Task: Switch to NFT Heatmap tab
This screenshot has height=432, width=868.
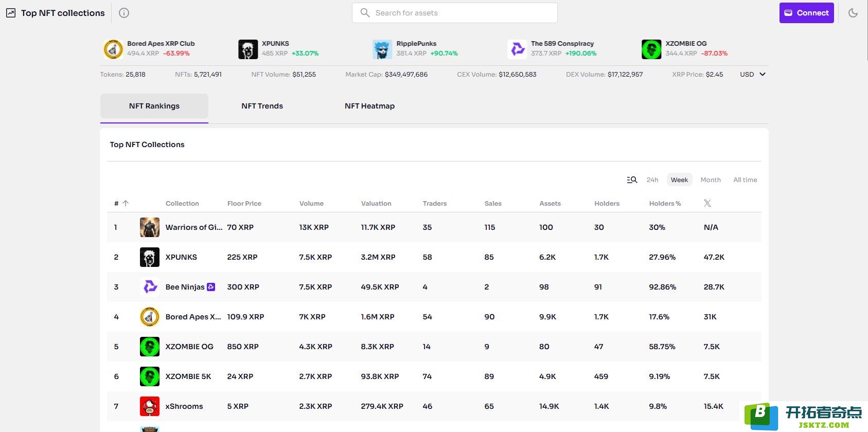Action: click(x=369, y=106)
